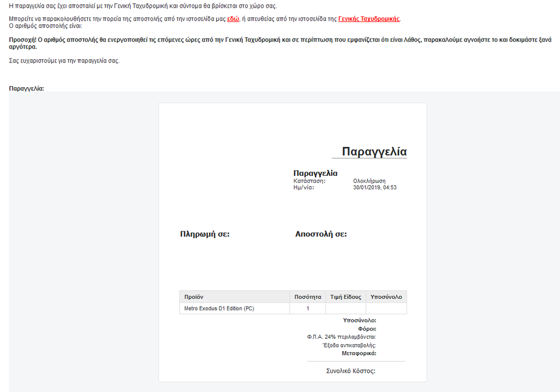Open the red 'εδώ' tracking link
560x392 pixels.
(233, 19)
